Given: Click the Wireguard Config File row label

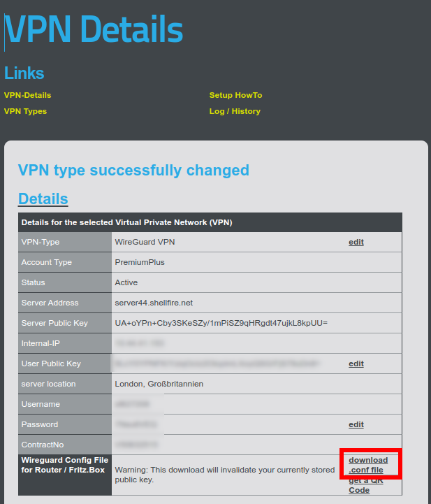Looking at the screenshot, I should (64, 465).
